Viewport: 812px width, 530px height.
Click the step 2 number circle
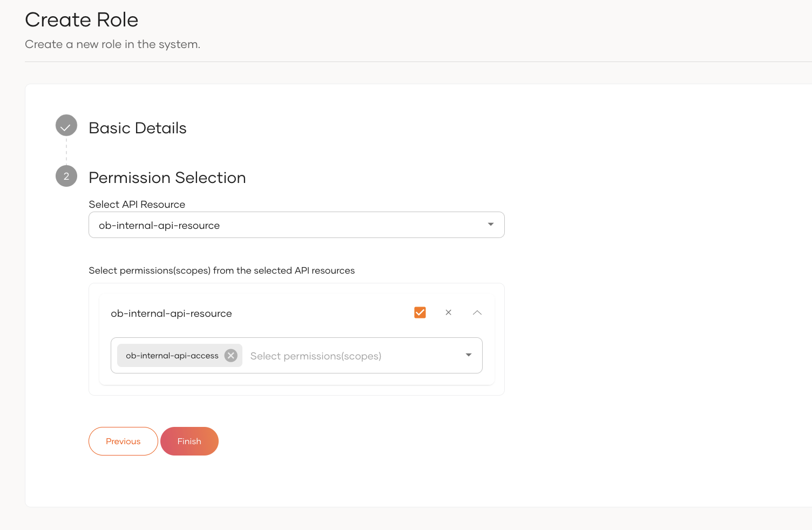click(x=66, y=176)
